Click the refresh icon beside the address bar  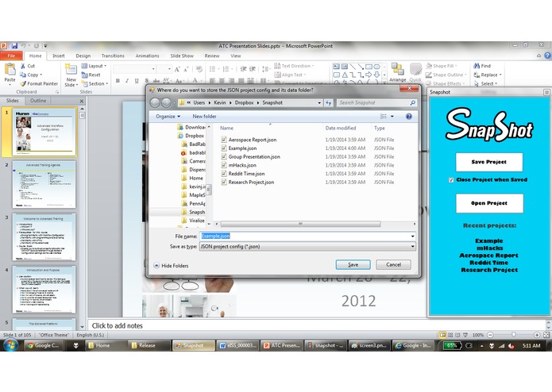(329, 102)
